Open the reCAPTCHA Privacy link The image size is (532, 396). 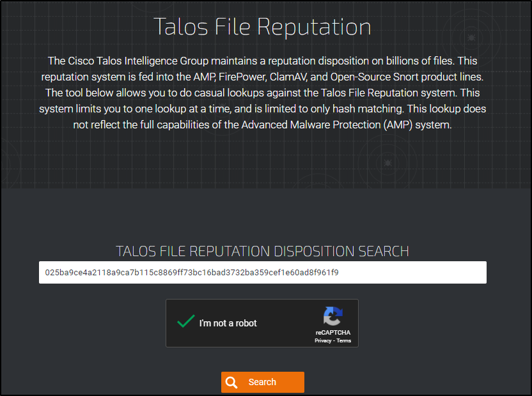click(323, 340)
